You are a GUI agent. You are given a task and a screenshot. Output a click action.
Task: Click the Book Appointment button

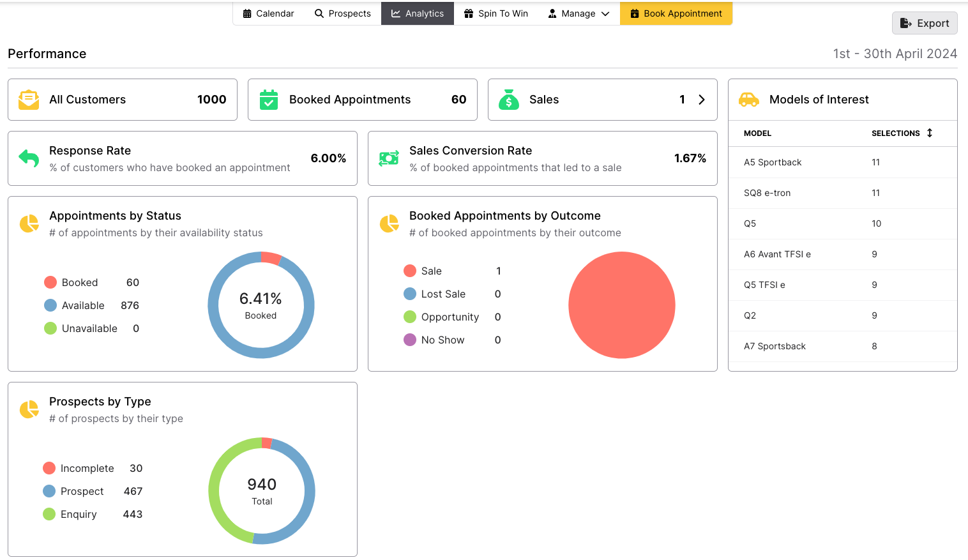(676, 13)
